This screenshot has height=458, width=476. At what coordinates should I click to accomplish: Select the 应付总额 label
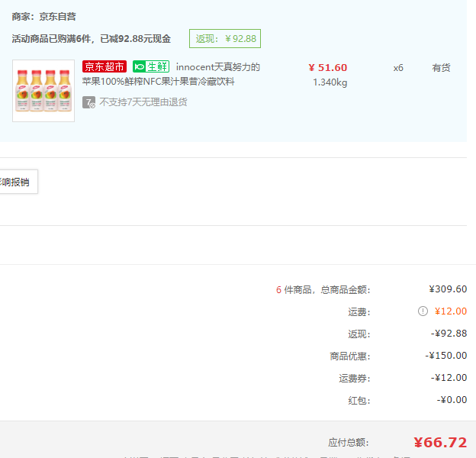point(349,443)
